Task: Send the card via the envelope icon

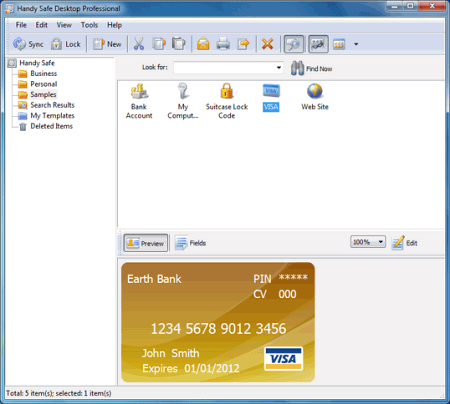Action: (x=203, y=44)
